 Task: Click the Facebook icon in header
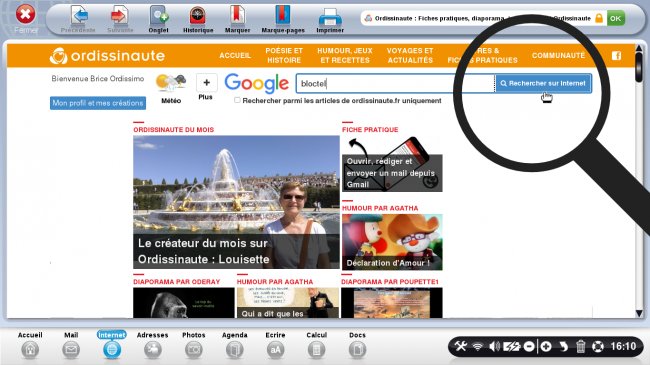(616, 56)
